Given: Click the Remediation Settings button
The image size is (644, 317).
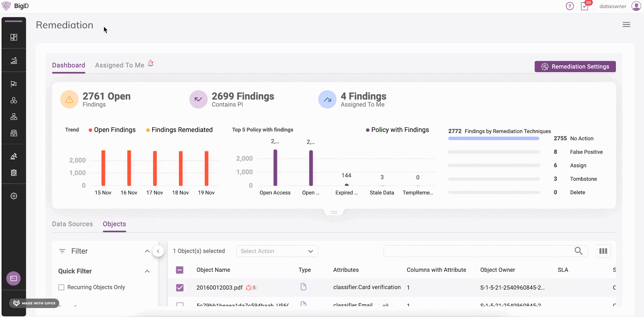Looking at the screenshot, I should (x=575, y=66).
